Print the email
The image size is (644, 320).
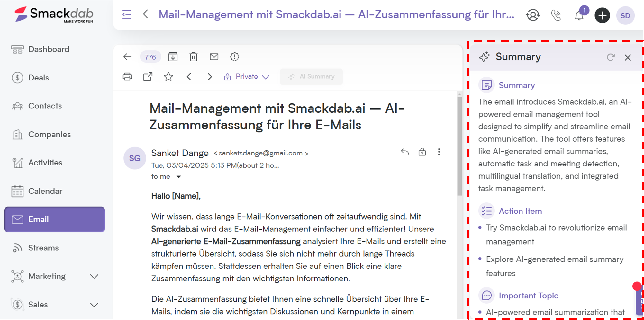(127, 77)
